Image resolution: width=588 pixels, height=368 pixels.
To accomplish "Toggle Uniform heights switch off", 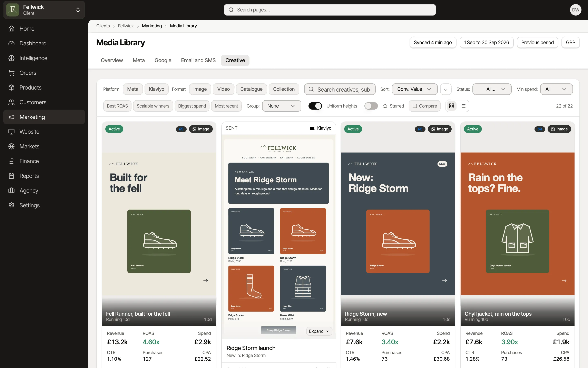I will click(x=315, y=106).
